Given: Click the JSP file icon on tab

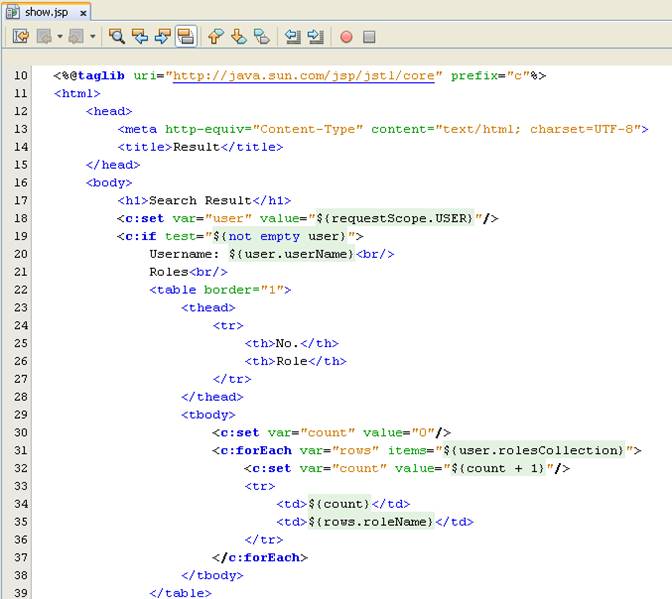Looking at the screenshot, I should tap(12, 12).
